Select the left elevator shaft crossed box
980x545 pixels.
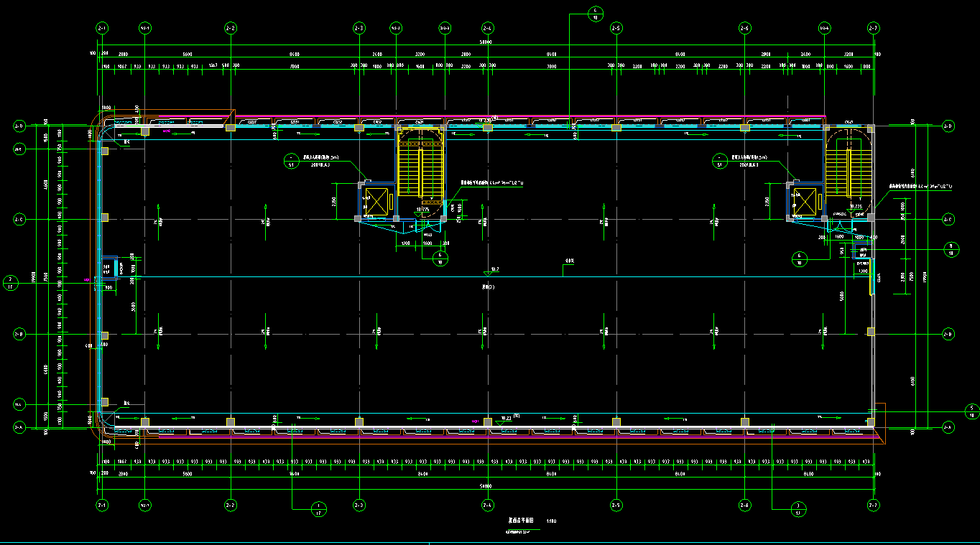[x=376, y=202]
